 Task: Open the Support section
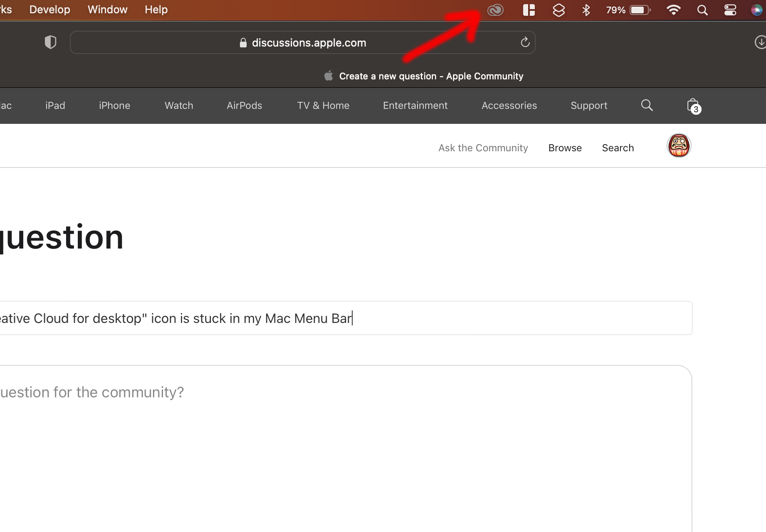589,106
